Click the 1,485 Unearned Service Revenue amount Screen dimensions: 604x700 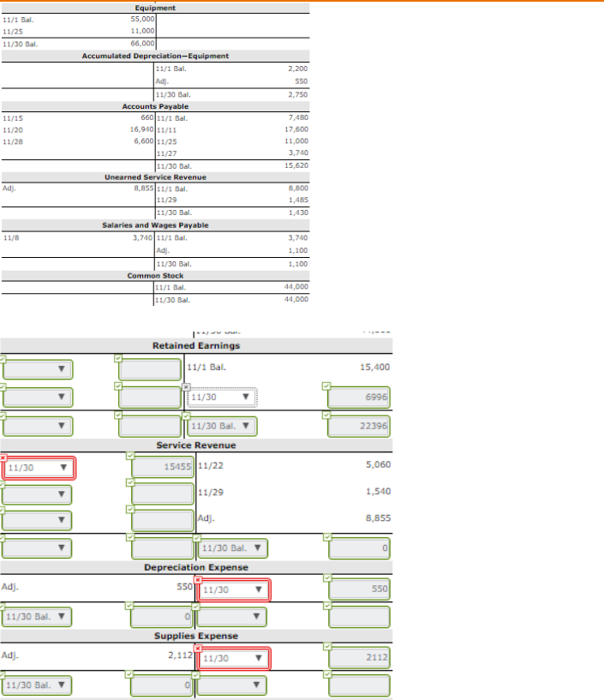[298, 200]
